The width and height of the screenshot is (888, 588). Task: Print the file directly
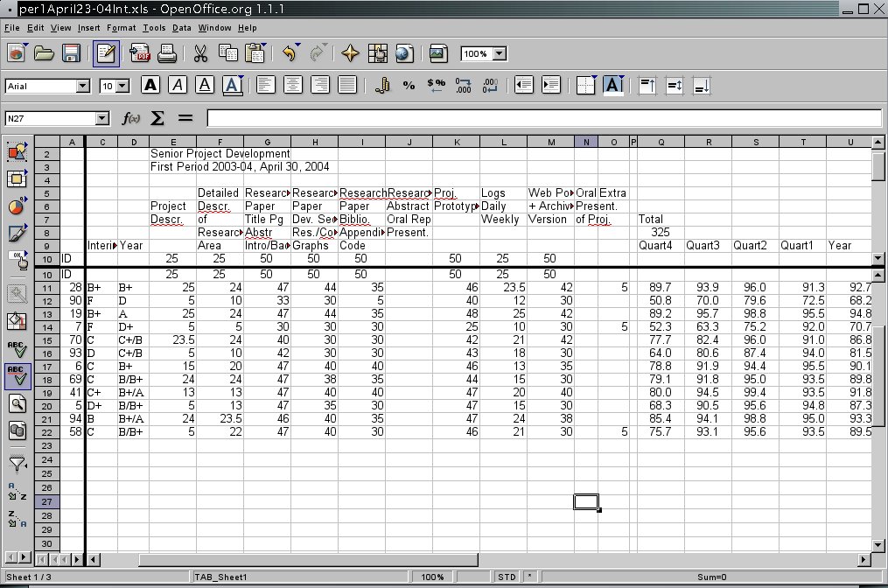[166, 54]
